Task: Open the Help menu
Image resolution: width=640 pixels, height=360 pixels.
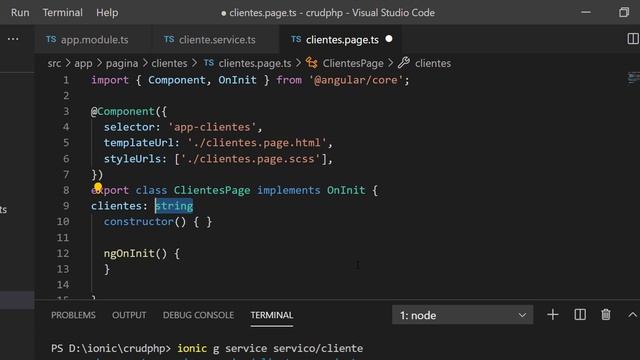Action: (107, 13)
